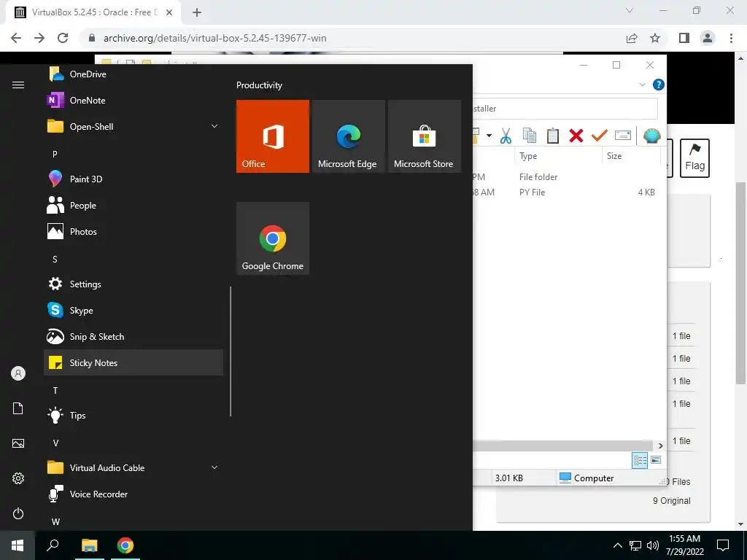Open Voice Recorder

(133, 494)
